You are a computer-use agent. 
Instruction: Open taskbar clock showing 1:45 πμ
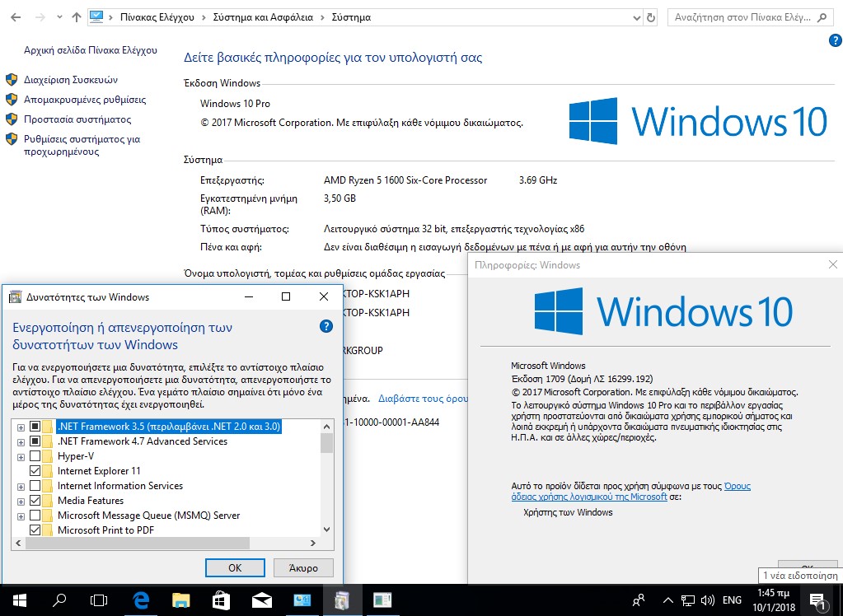[774, 600]
